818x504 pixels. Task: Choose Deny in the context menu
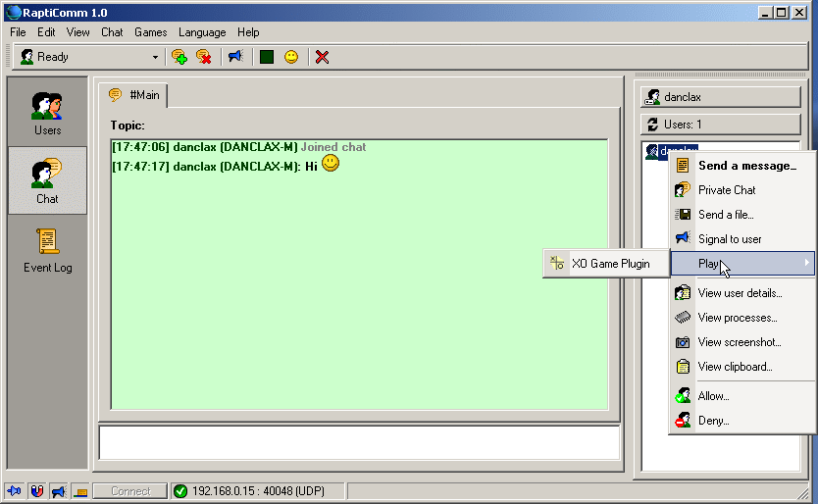[x=742, y=421]
